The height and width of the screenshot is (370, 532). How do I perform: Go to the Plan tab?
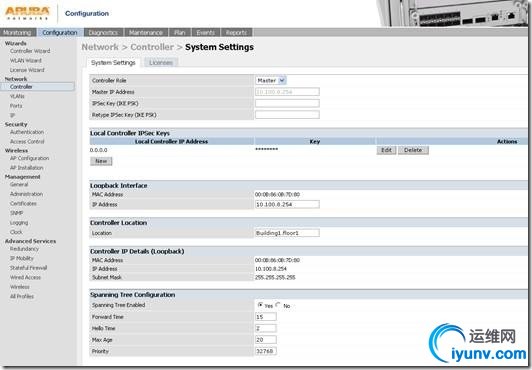(x=180, y=33)
